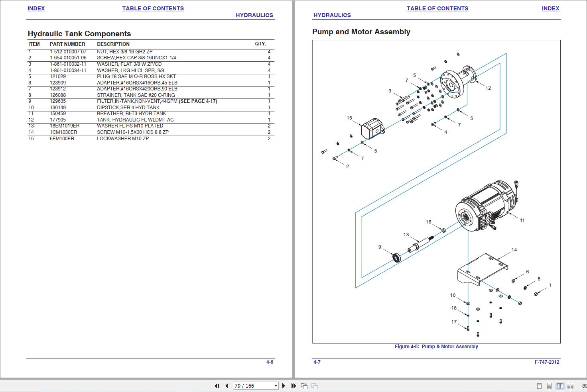Go to the next page

[284, 386]
